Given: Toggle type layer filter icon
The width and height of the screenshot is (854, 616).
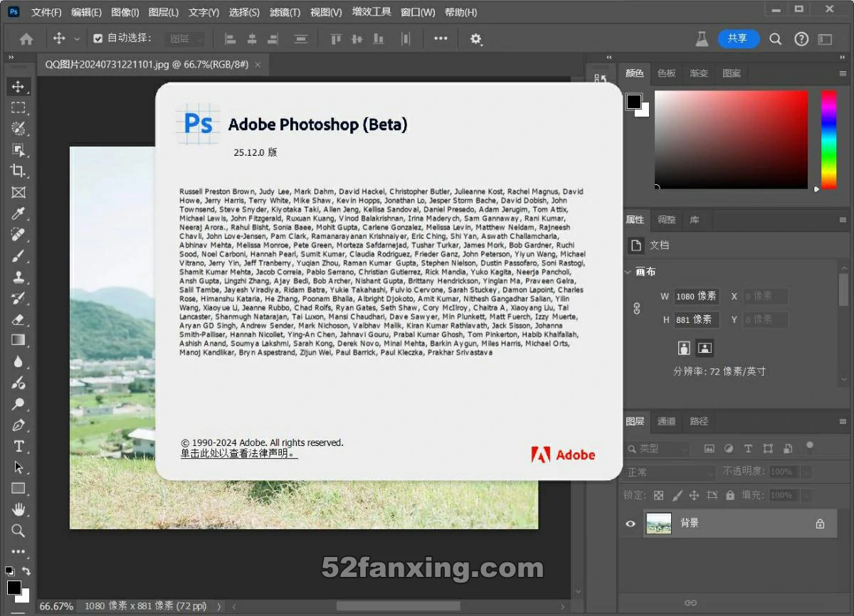Looking at the screenshot, I should pyautogui.click(x=748, y=449).
